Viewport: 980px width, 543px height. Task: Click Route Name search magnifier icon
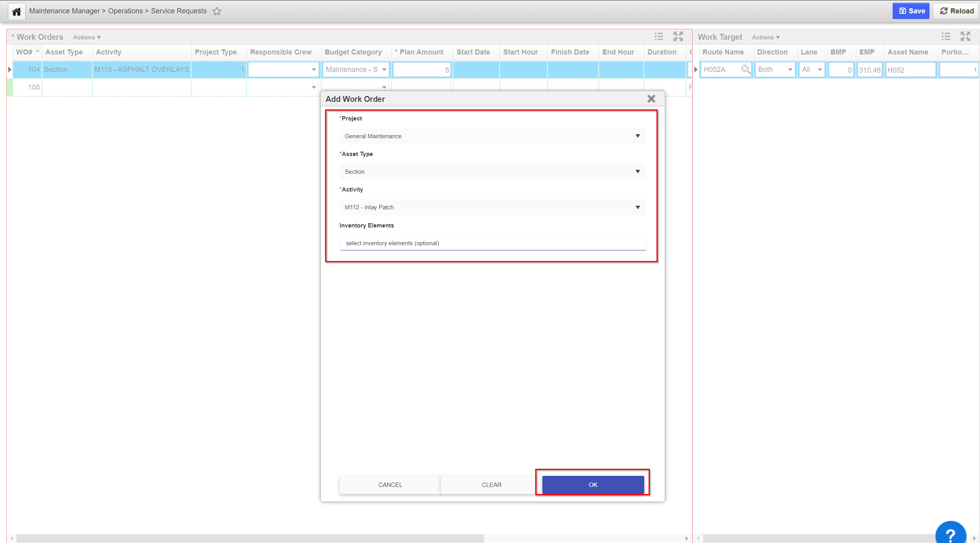[x=745, y=70]
